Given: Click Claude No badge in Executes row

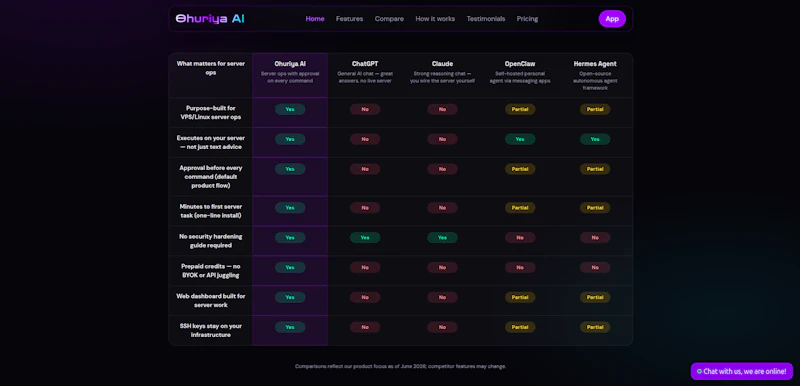Looking at the screenshot, I should pyautogui.click(x=442, y=139).
